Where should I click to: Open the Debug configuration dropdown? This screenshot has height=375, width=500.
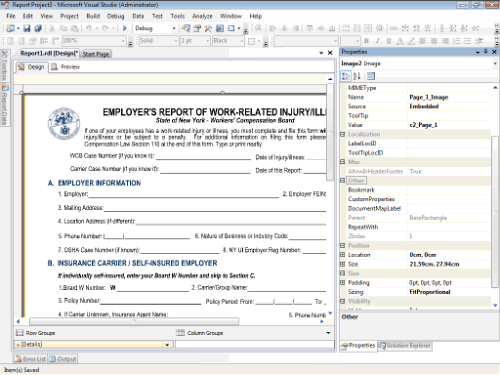174,28
